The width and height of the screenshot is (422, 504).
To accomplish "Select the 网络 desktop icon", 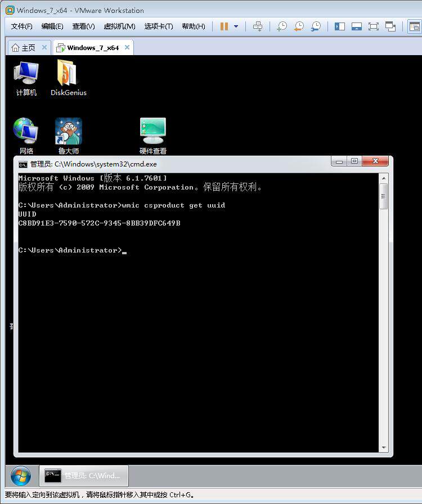I will pos(26,136).
